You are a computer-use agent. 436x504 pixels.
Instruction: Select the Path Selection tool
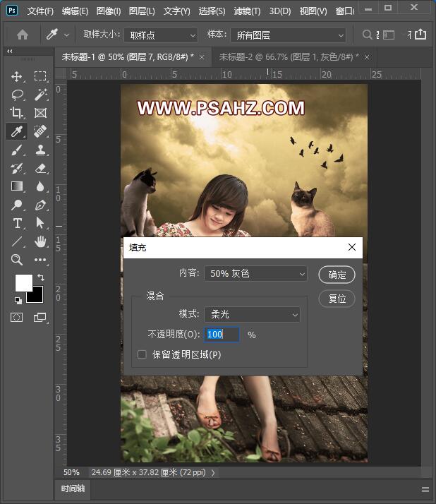[40, 223]
